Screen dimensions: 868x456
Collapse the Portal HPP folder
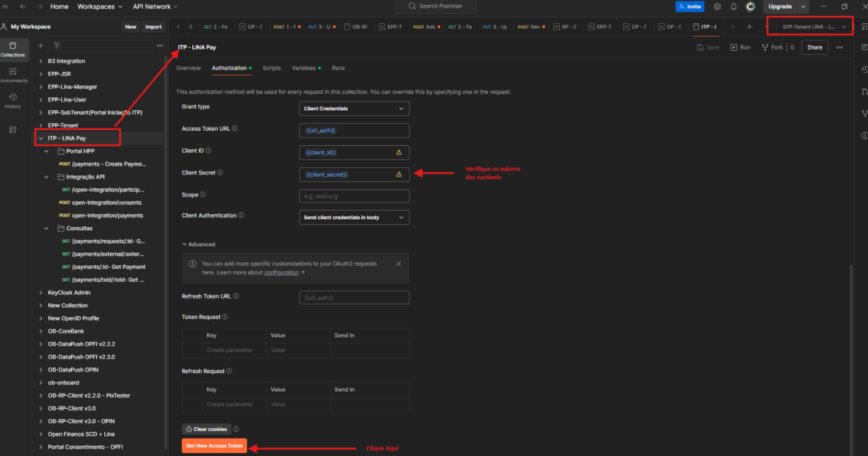[x=47, y=151]
